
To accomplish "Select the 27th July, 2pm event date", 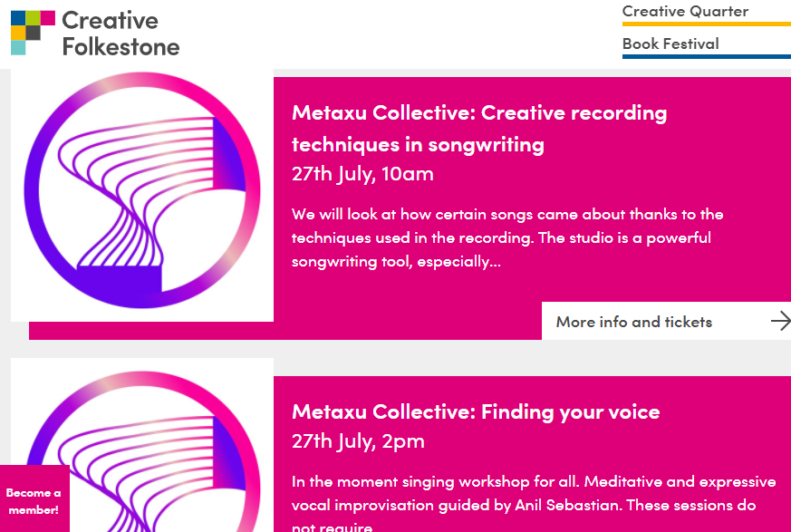I will (358, 441).
